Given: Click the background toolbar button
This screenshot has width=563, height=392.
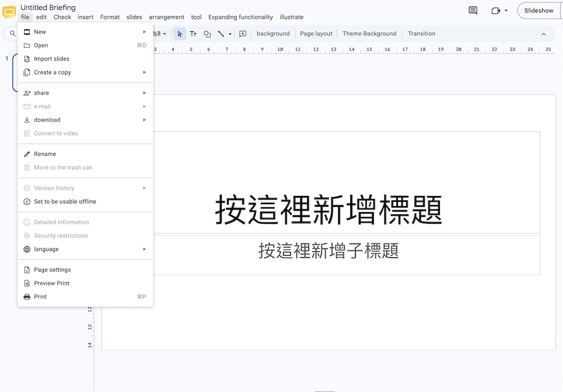Looking at the screenshot, I should (x=273, y=34).
